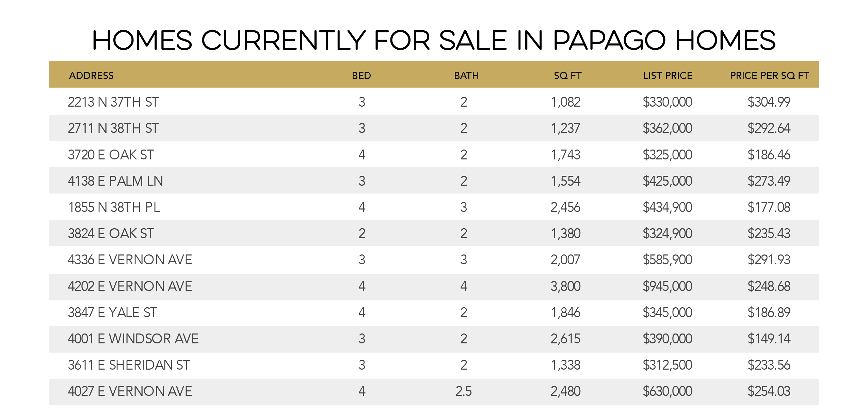
Task: Select the $945,000 list price
Action: 667,286
